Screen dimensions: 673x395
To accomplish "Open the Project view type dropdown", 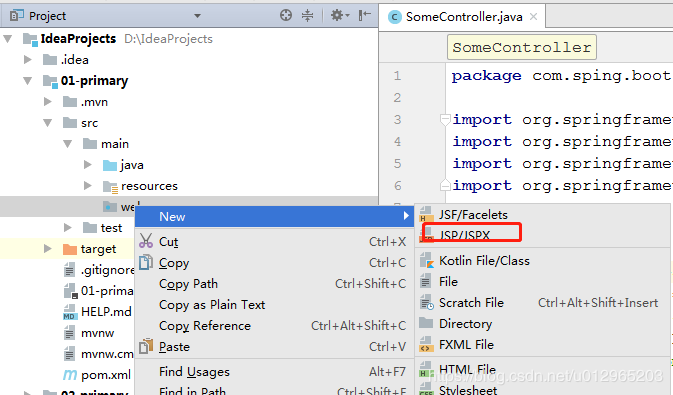I will pyautogui.click(x=197, y=16).
